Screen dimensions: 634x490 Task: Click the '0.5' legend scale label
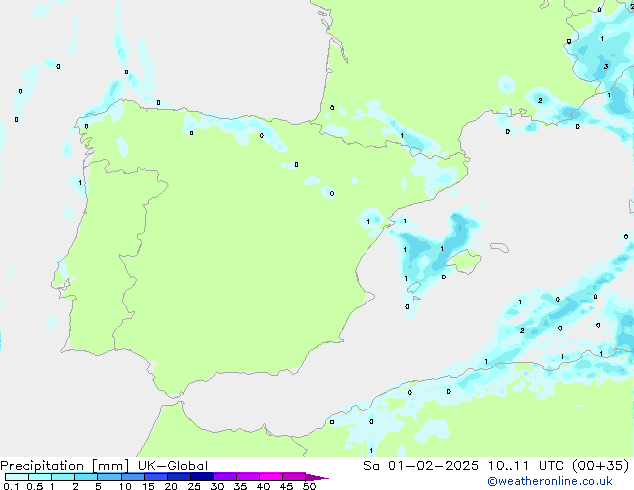(x=35, y=486)
